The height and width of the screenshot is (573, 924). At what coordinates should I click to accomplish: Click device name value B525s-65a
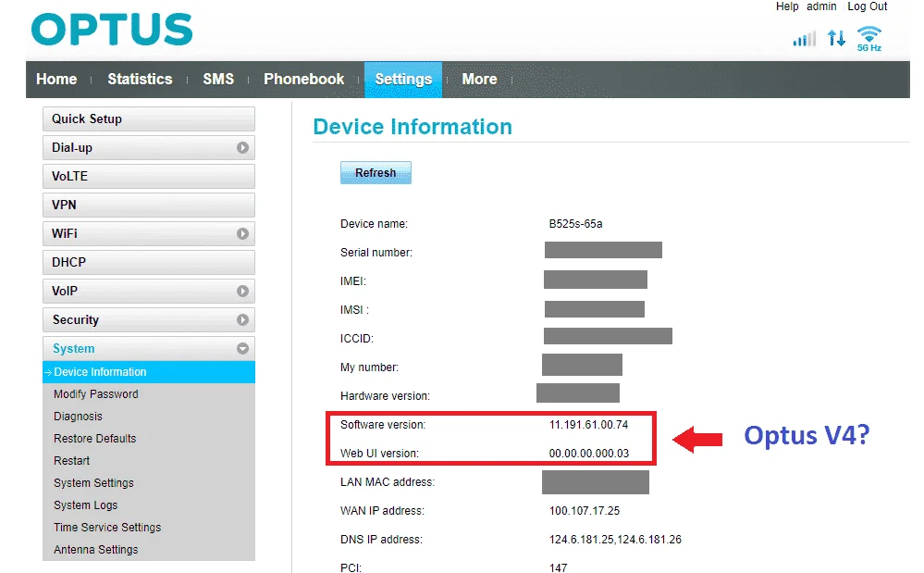coord(575,224)
